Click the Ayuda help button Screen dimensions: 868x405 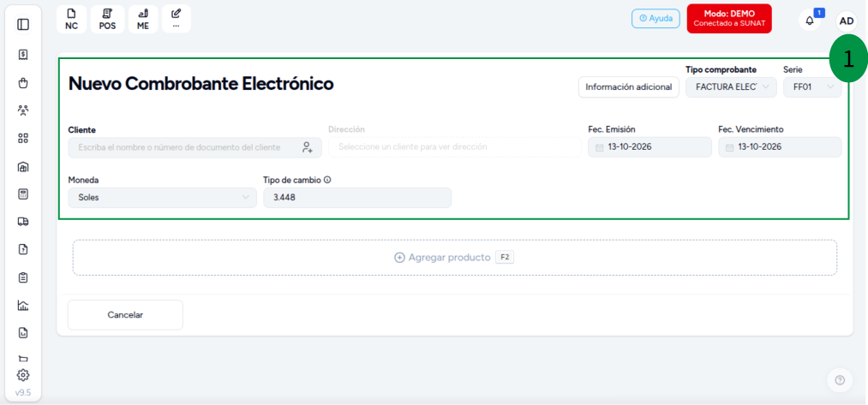click(656, 18)
